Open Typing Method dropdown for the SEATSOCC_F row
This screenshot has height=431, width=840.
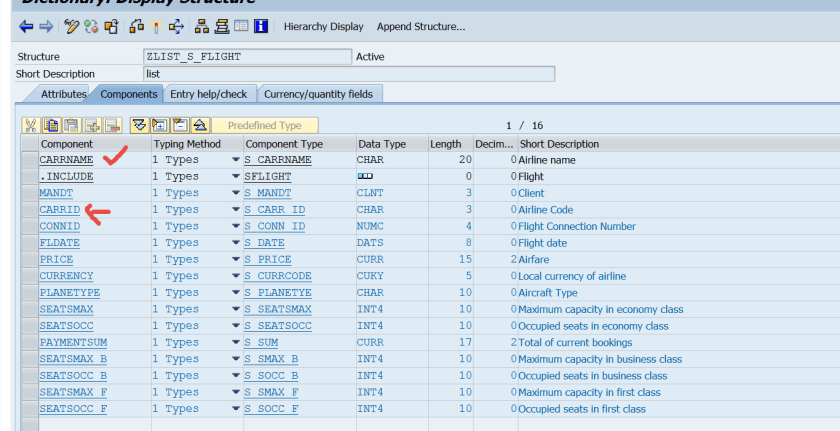pos(236,408)
